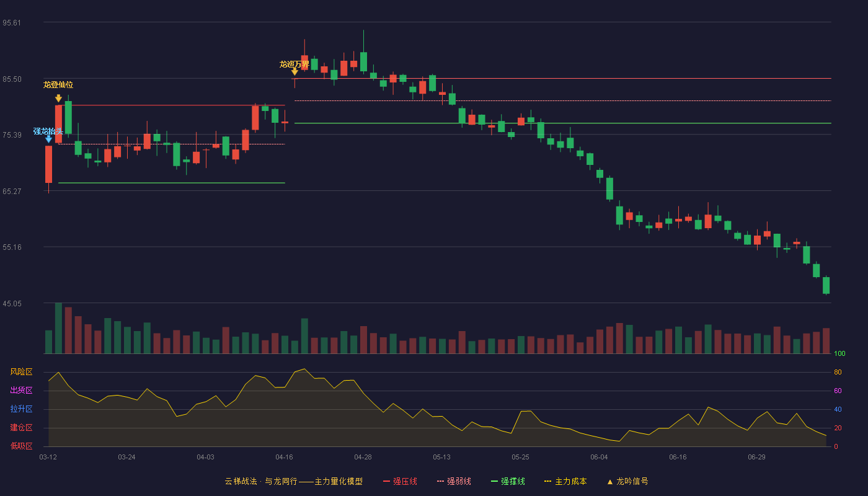
Task: Click the green dash before 强撑线
Action: [494, 481]
